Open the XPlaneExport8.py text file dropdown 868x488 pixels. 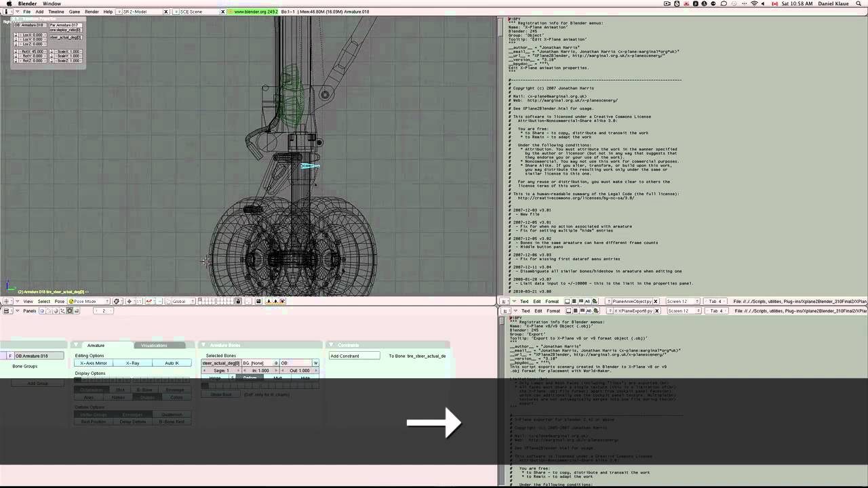pyautogui.click(x=610, y=310)
